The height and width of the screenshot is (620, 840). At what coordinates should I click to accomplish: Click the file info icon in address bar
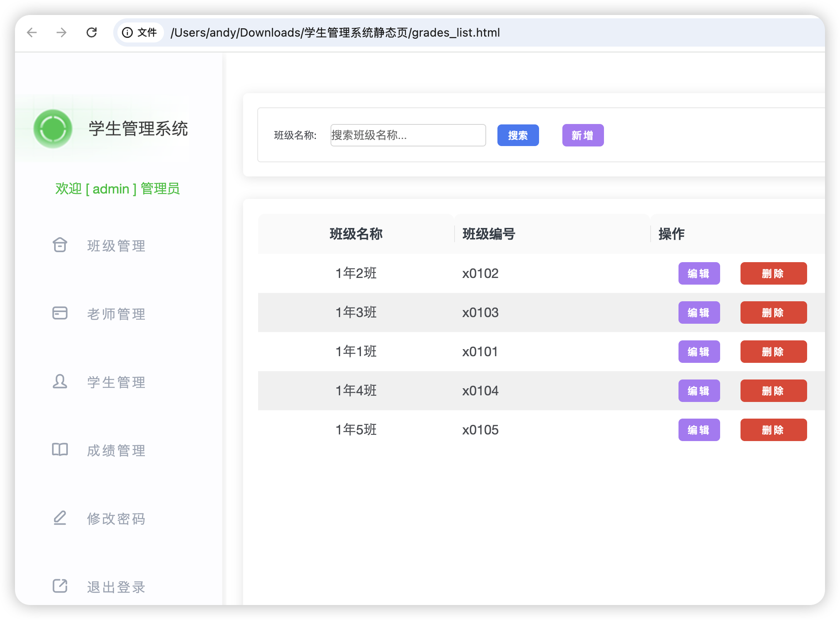coord(127,32)
